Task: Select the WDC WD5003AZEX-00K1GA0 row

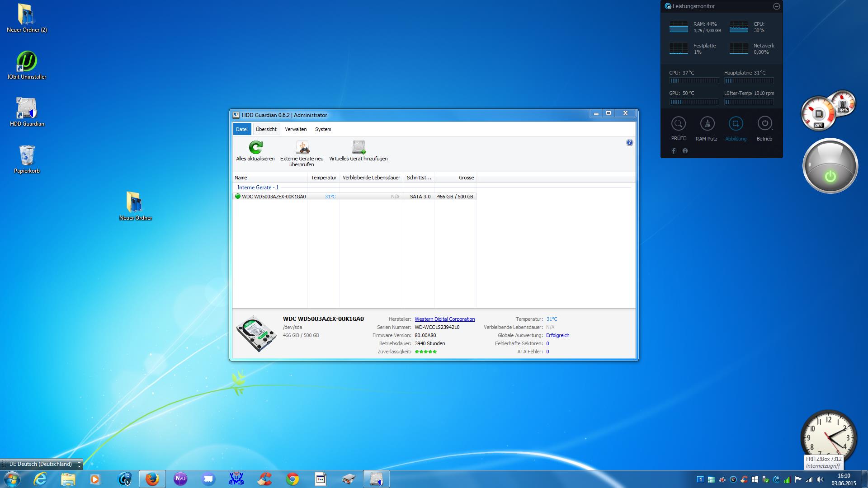Action: click(x=355, y=197)
